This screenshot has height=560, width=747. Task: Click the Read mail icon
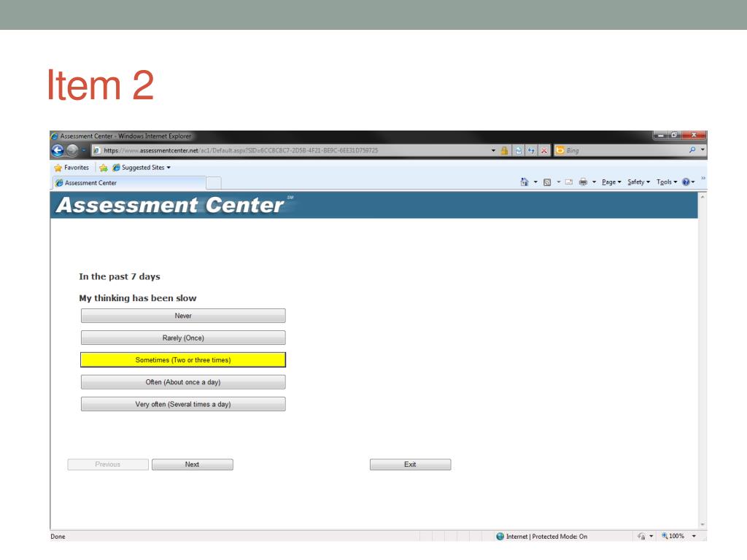(x=569, y=182)
